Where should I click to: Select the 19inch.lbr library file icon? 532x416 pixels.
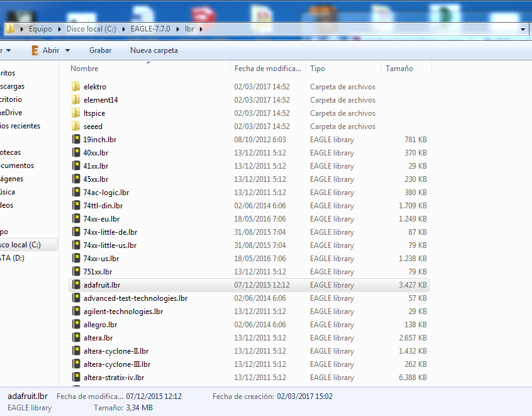tap(76, 139)
